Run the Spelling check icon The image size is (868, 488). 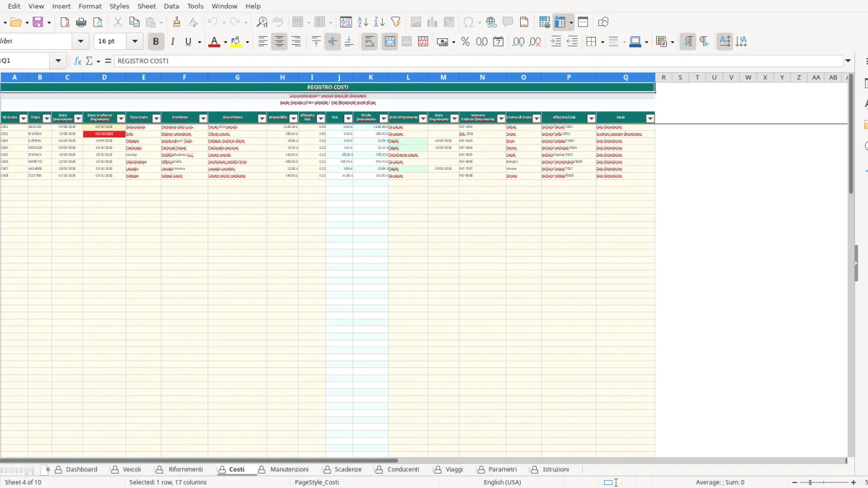click(278, 22)
